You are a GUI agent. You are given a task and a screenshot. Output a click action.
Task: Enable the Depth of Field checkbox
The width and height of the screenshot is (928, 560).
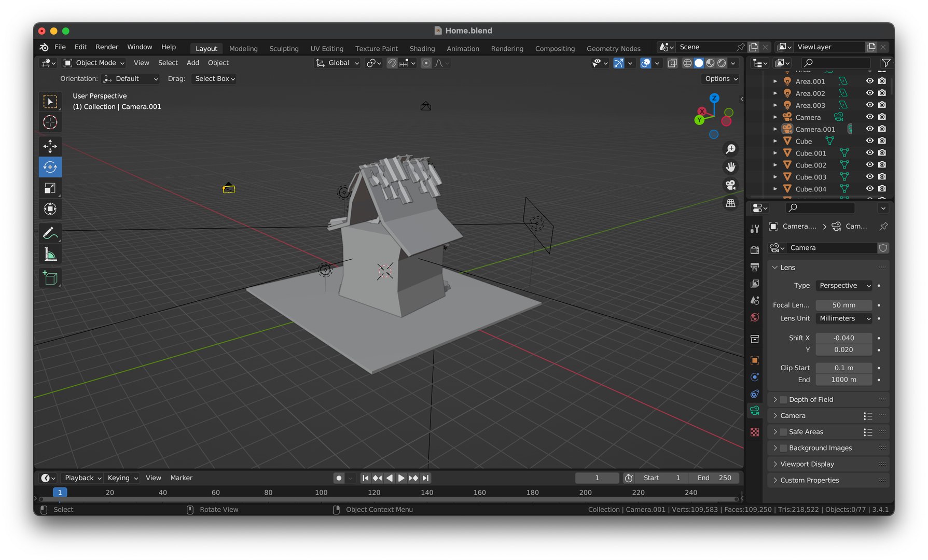783,400
